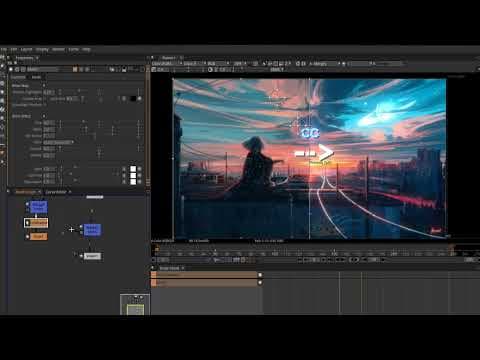Select the highlighted orange node with white outline
480x360 pixels.
36,223
